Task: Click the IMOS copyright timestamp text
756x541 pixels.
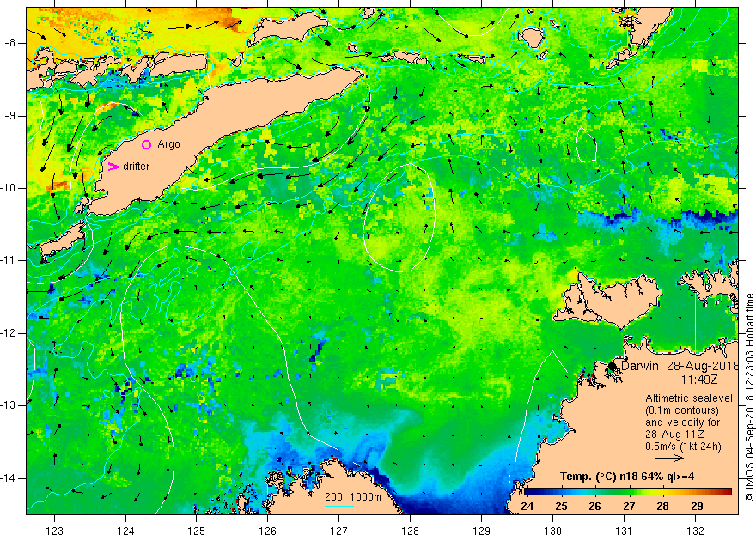Action: coord(750,398)
